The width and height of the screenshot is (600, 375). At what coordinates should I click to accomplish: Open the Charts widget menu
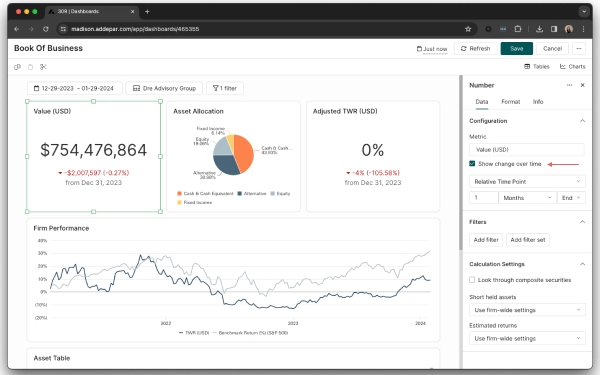pos(572,67)
